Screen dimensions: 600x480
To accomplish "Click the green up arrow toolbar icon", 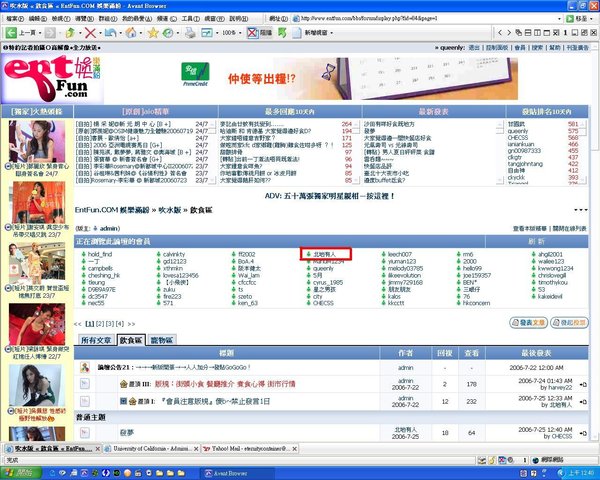I will [x=70, y=33].
